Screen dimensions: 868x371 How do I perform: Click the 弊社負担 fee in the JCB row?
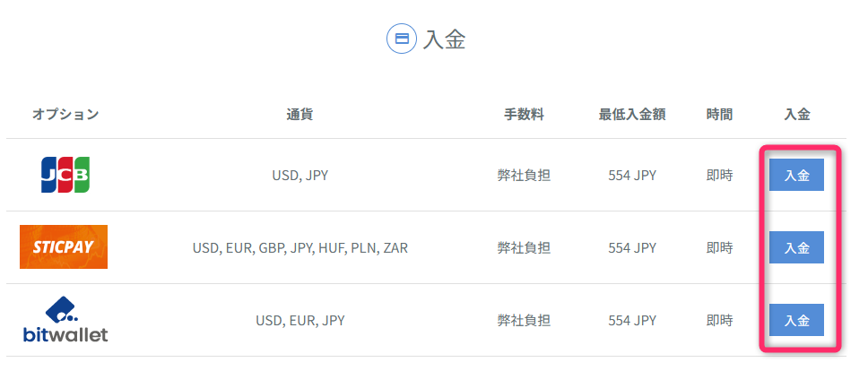(x=524, y=175)
